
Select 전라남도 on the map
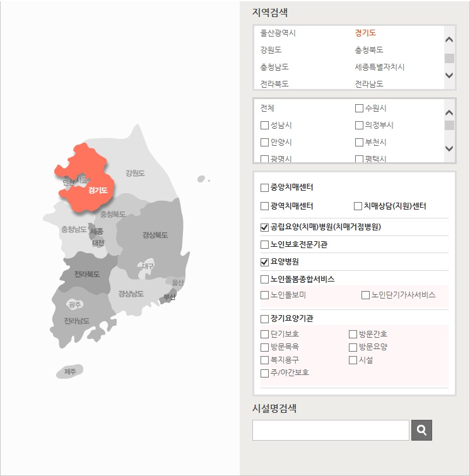point(76,321)
